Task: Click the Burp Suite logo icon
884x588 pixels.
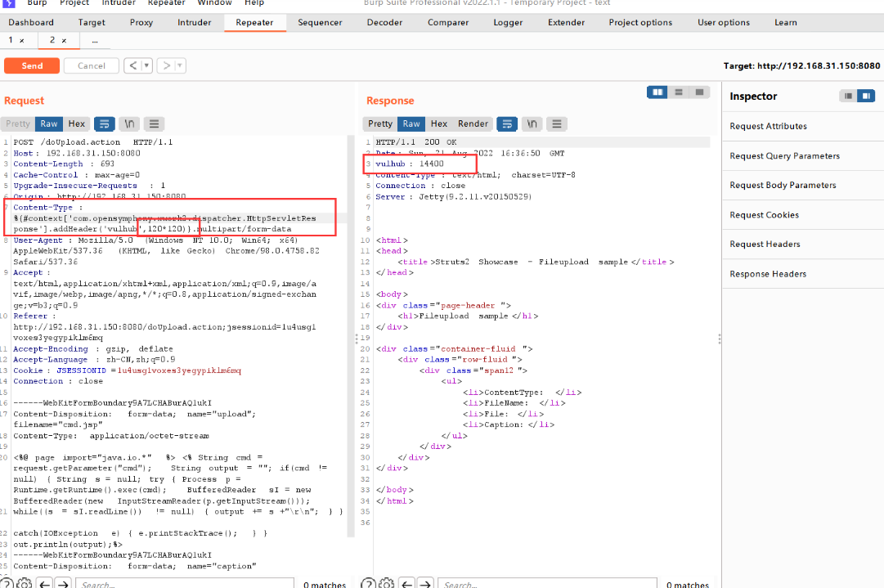Action: pos(9,2)
